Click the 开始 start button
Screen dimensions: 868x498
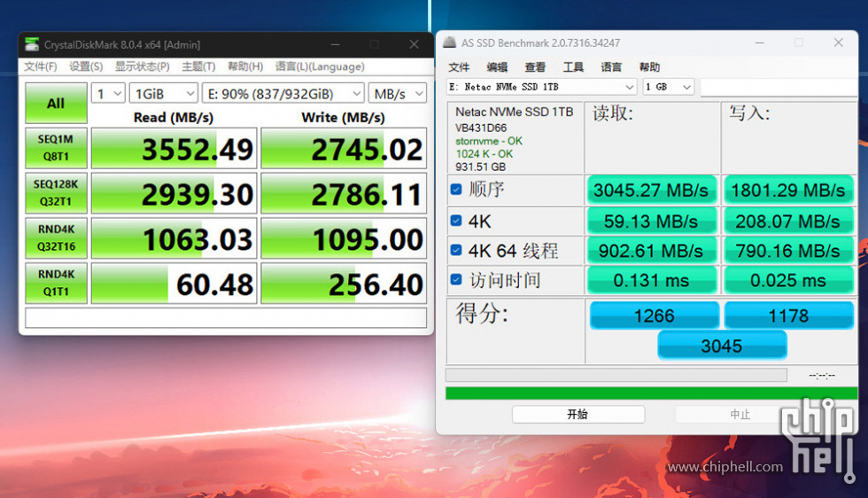(x=577, y=415)
